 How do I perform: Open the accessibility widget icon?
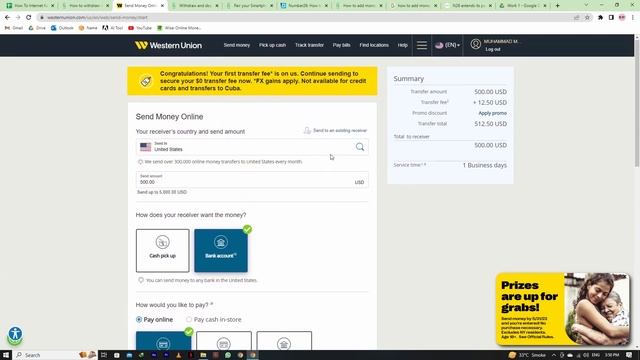[x=15, y=334]
